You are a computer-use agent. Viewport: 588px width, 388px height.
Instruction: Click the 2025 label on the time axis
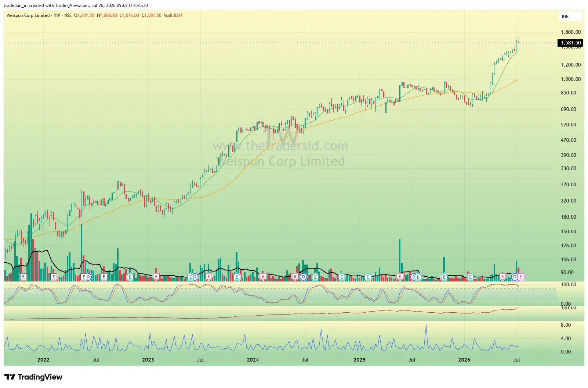pyautogui.click(x=359, y=360)
